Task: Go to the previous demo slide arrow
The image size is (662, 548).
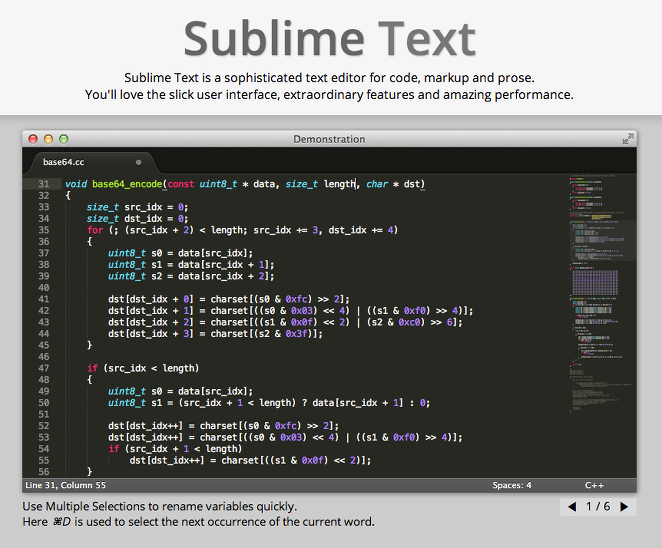Action: click(572, 507)
